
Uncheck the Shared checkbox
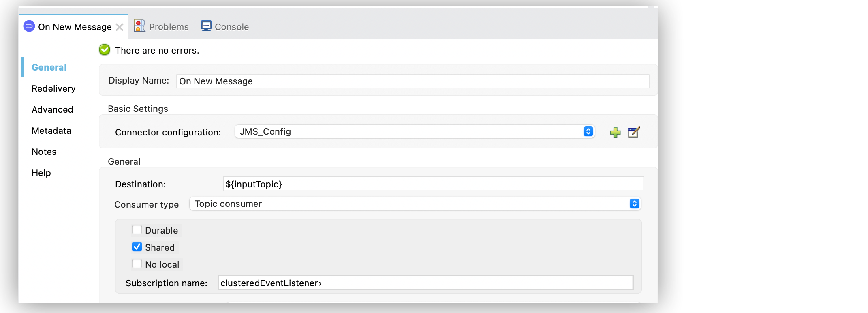tap(137, 247)
